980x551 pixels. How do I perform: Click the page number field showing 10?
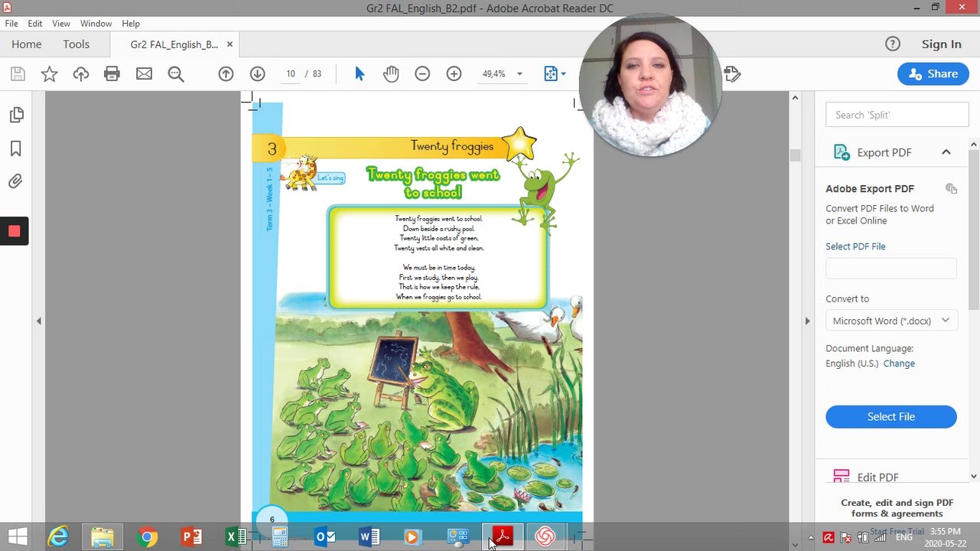pyautogui.click(x=291, y=74)
